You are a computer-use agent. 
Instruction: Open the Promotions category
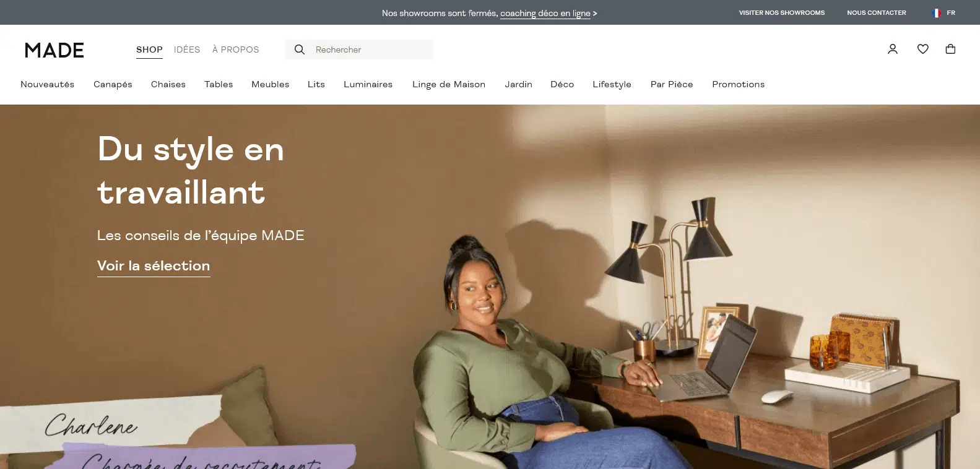(x=738, y=84)
